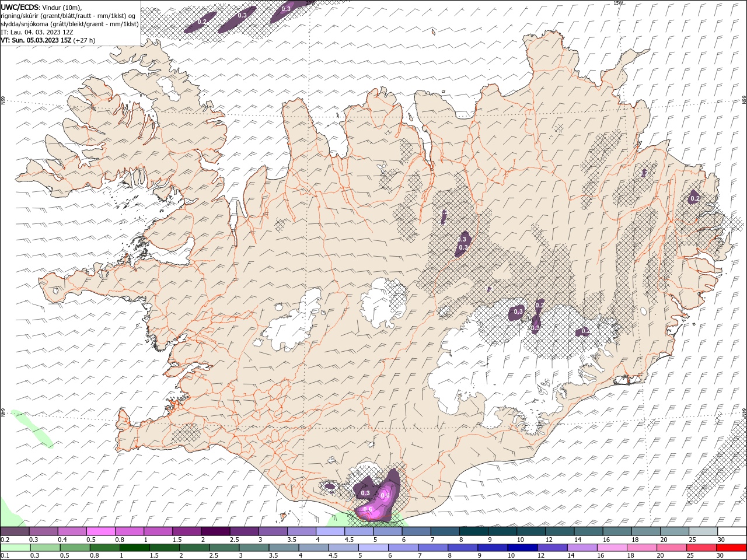Screen dimensions: 747x560
Task: Pick the dark blue 10 swatch in the lower scale
Action: tap(522, 548)
